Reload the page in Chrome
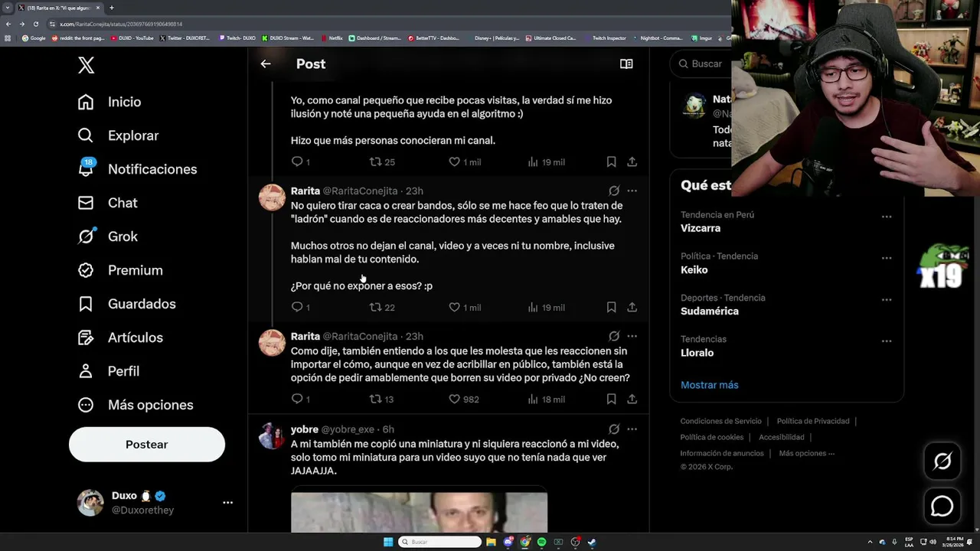This screenshot has width=980, height=551. pos(35,24)
